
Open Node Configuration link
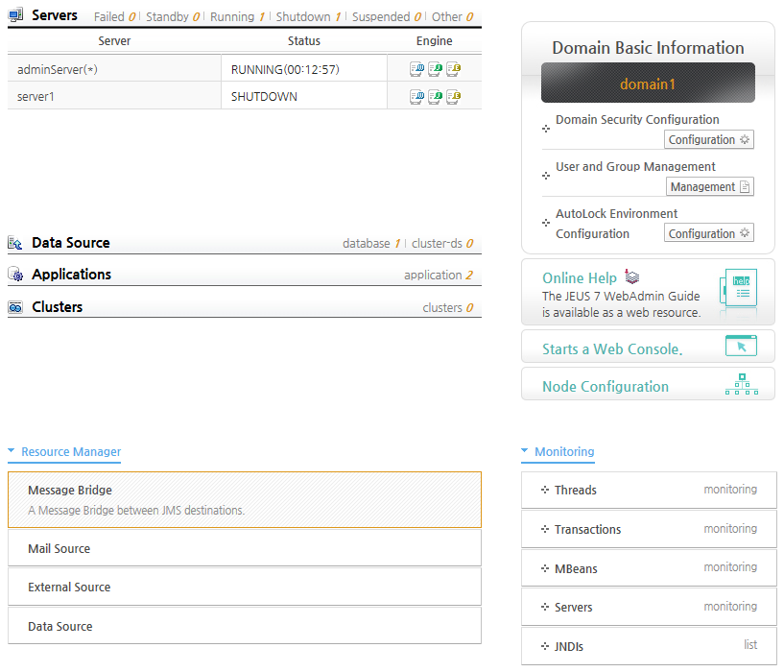coord(606,386)
